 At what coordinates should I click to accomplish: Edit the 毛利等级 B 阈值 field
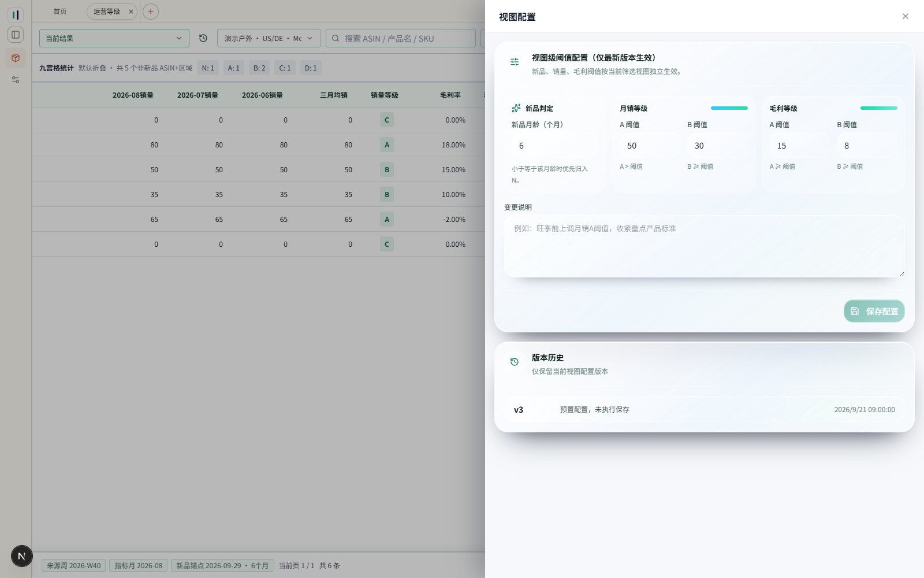867,146
